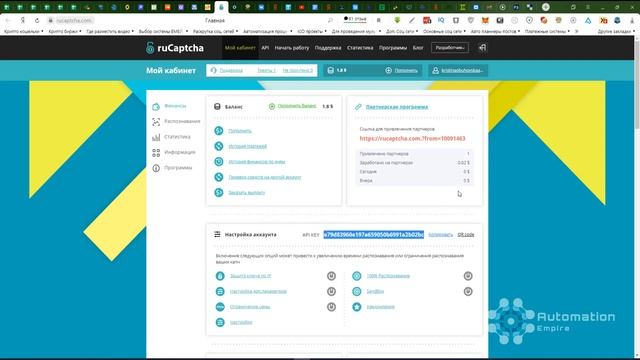Click the icon beside SandBox
Viewport: 640px width, 360px height.
(357, 291)
